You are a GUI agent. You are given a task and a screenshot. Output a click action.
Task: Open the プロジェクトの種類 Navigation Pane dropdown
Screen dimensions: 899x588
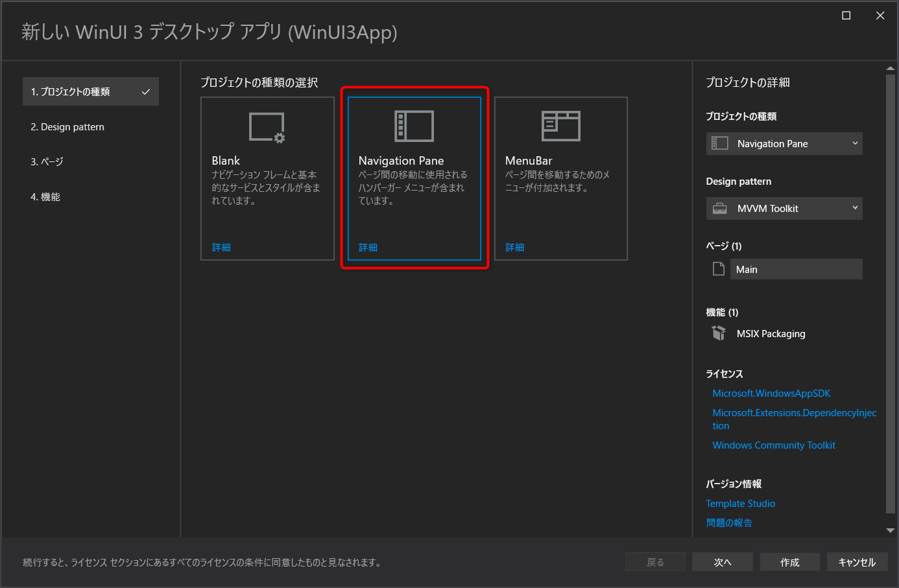pos(784,143)
